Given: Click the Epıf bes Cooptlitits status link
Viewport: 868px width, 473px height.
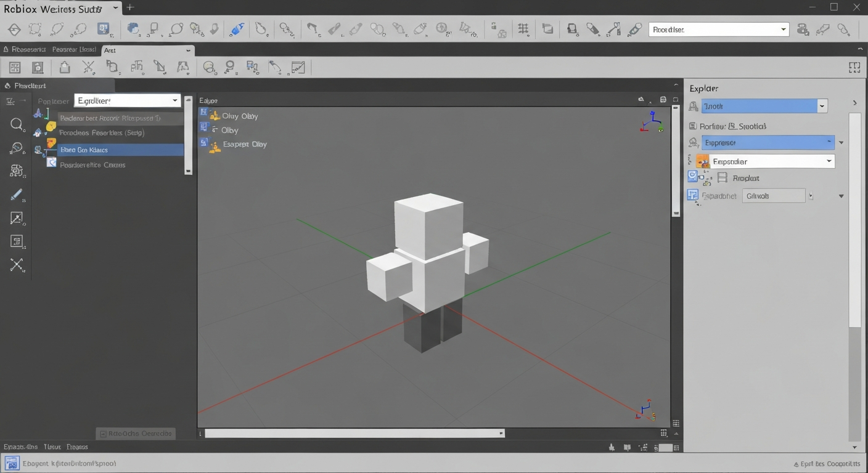Looking at the screenshot, I should click(827, 463).
